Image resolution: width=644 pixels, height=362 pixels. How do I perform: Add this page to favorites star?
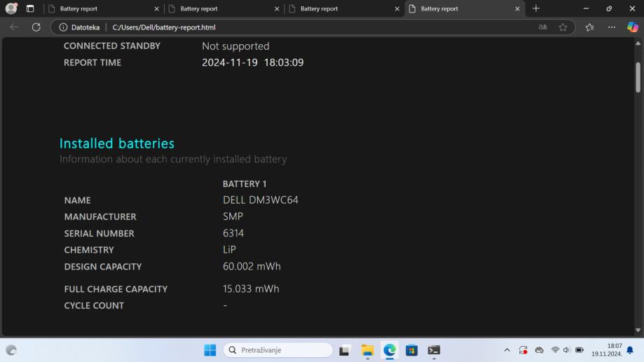click(x=563, y=27)
